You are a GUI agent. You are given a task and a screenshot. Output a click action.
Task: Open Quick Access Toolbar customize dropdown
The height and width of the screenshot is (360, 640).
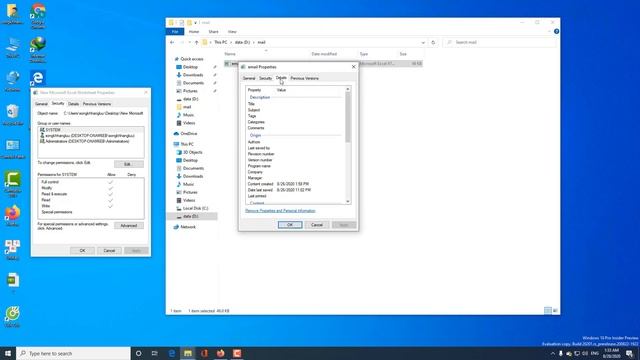(196, 23)
